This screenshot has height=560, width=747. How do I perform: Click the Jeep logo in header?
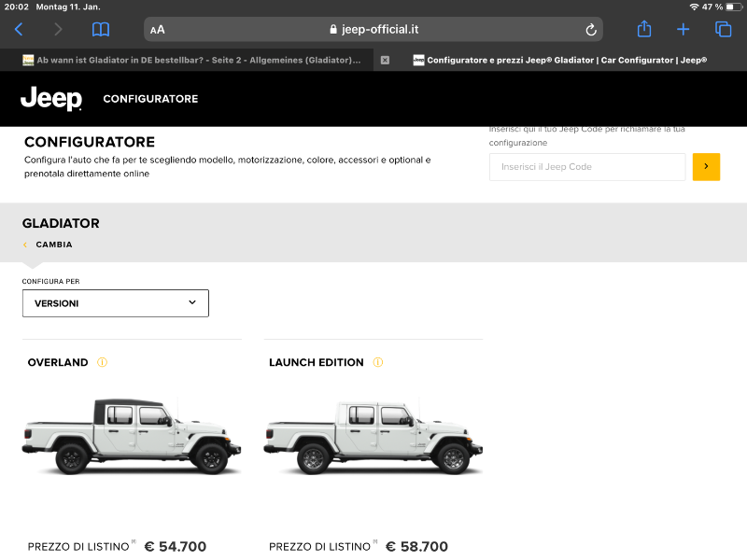click(x=51, y=98)
